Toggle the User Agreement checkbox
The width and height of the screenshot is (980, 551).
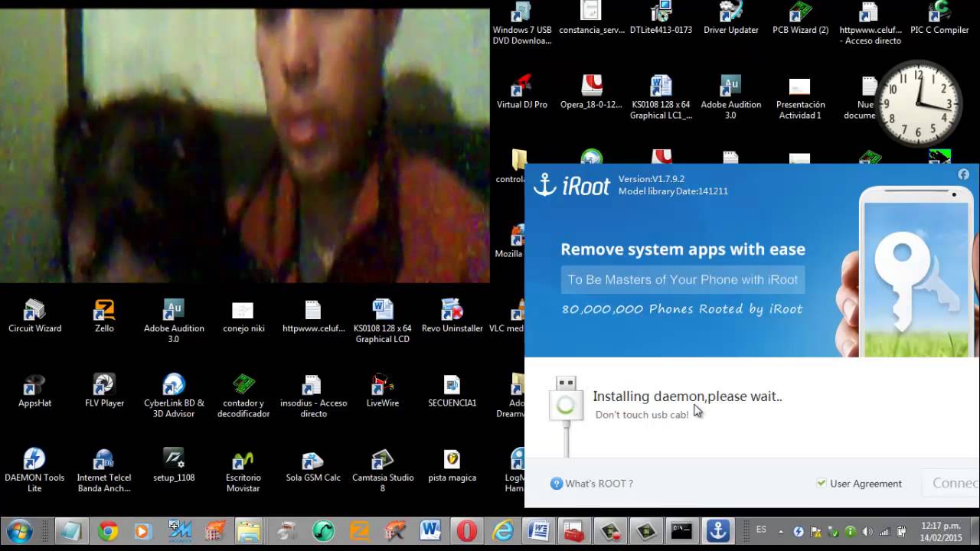[821, 483]
